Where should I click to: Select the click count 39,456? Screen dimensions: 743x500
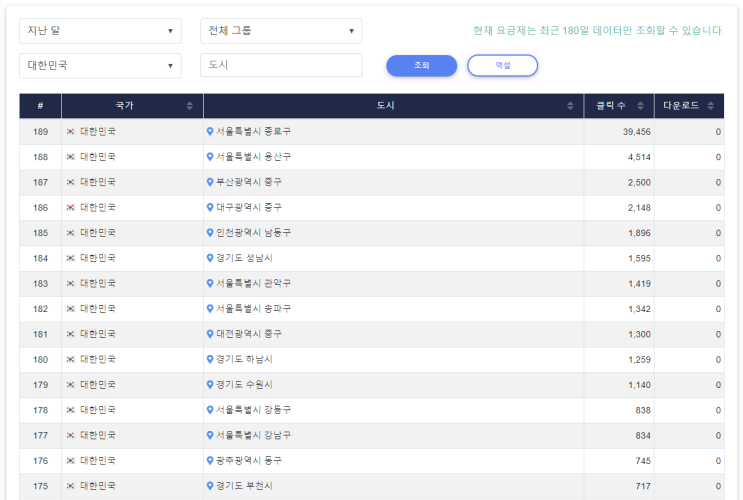click(x=636, y=132)
